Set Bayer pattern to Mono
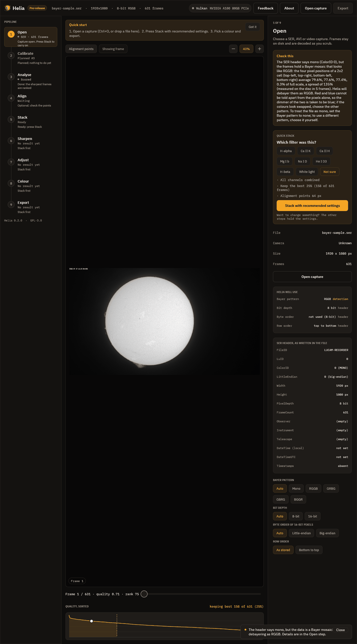Screen dimensions: 357x644 click(296, 489)
